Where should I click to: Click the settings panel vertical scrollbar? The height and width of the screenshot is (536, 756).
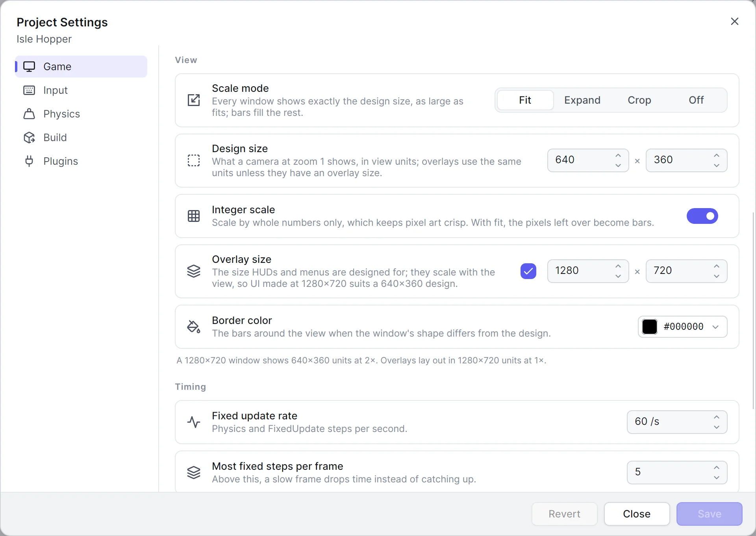(753, 311)
